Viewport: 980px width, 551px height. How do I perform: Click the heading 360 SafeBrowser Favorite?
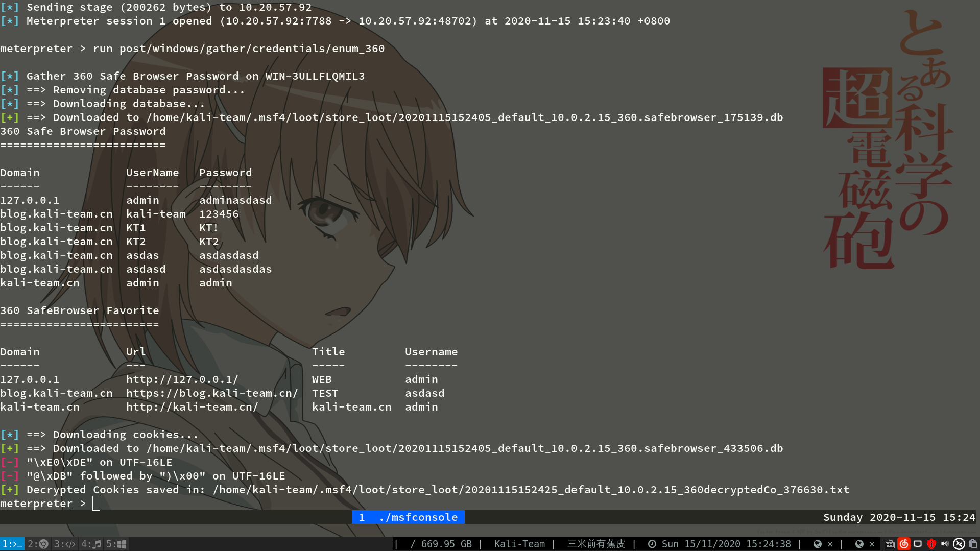coord(80,310)
